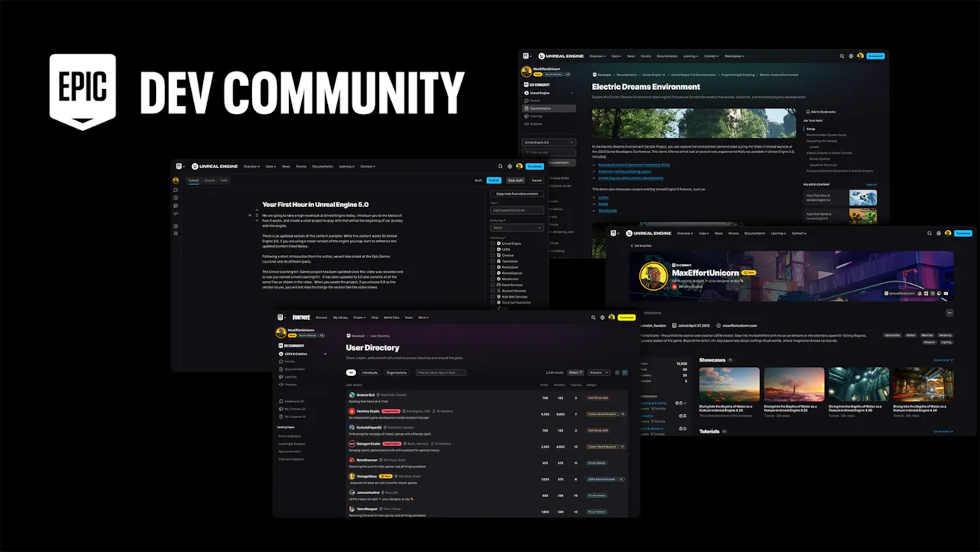Image resolution: width=980 pixels, height=552 pixels.
Task: Check the Unreal Engine community checkbox
Action: 493,244
